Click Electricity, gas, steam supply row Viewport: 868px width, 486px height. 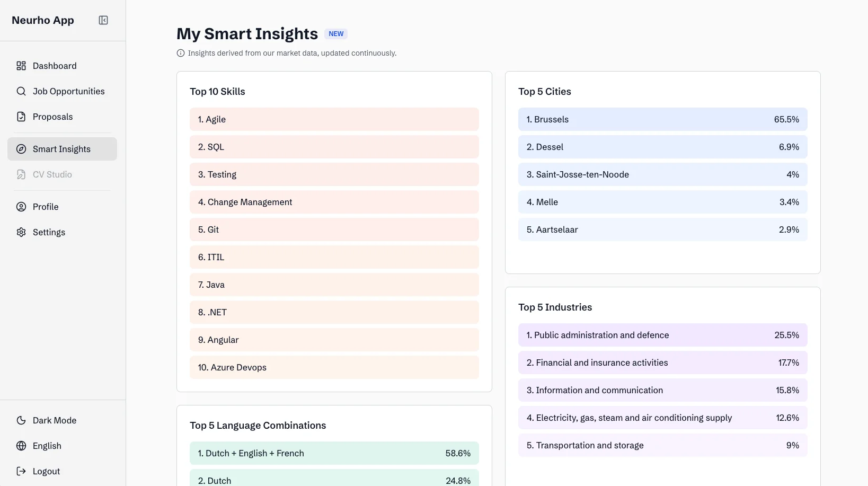(663, 418)
